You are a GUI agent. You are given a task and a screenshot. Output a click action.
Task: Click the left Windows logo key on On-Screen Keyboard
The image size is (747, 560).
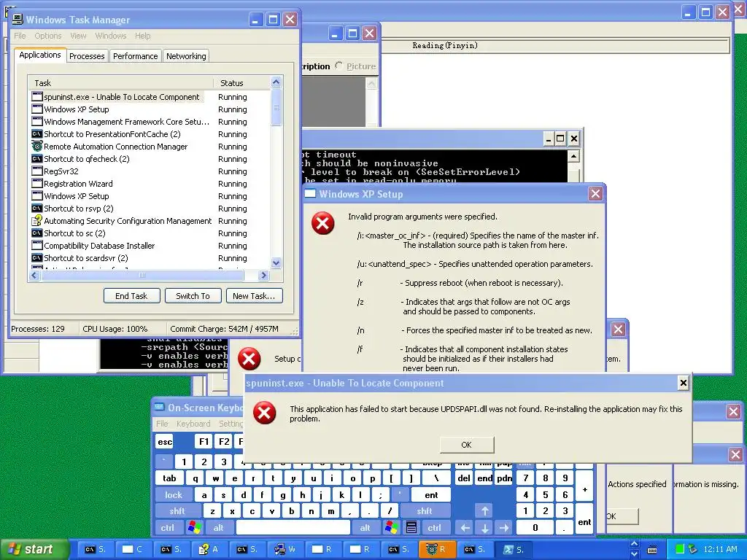pyautogui.click(x=194, y=528)
